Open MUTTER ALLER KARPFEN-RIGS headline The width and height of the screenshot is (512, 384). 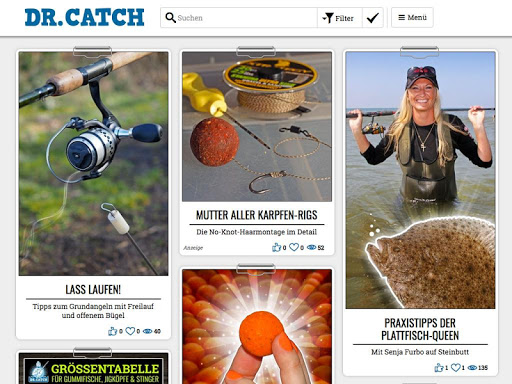(257, 215)
